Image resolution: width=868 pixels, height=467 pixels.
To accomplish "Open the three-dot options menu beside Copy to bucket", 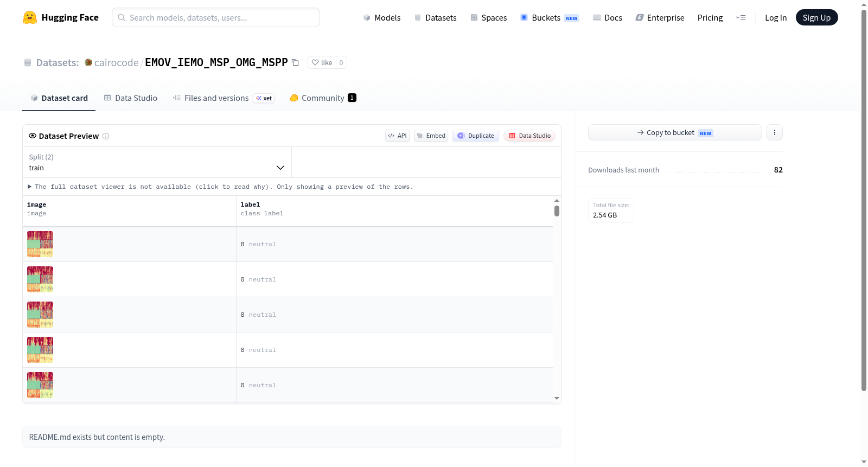I will pyautogui.click(x=775, y=132).
